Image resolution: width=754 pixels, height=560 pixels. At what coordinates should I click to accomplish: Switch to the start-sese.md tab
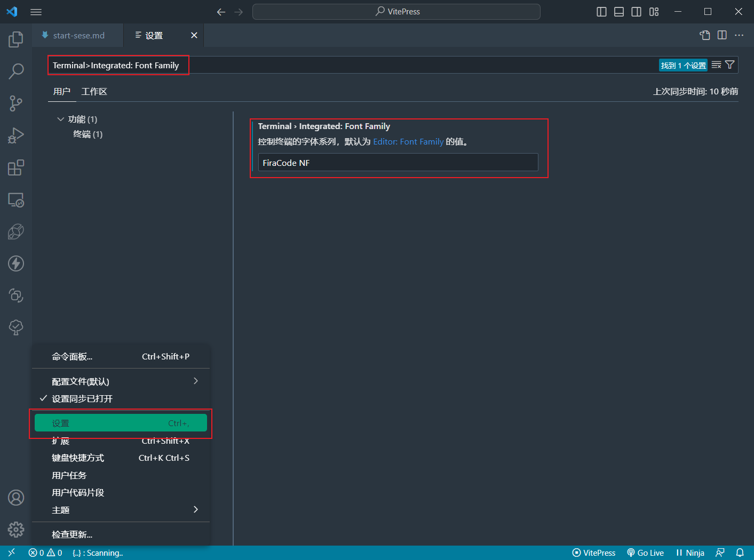coord(77,35)
